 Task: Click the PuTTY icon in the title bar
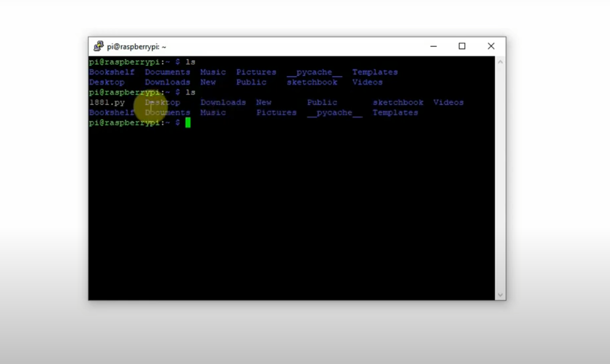[x=98, y=46]
